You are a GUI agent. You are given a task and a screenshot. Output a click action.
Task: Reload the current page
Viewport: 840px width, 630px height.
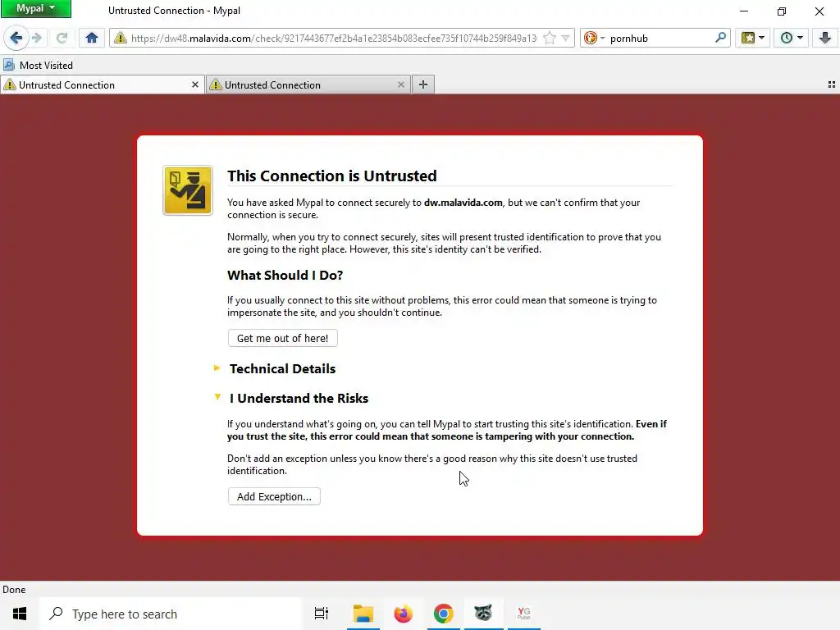coord(62,38)
